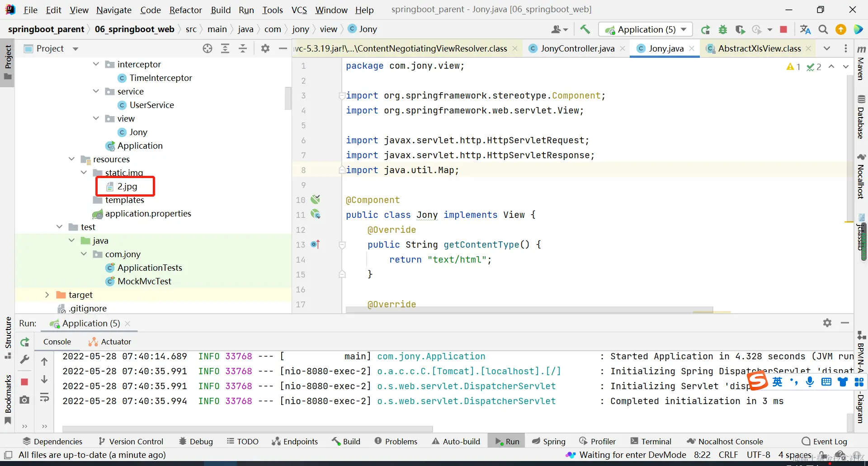Screen dimensions: 868x466
Task: Click the Debug bug icon in toolbar
Action: 723,29
